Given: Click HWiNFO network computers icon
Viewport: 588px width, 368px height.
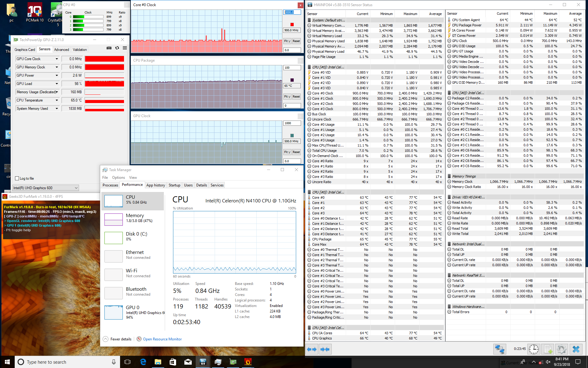Looking at the screenshot, I should (499, 349).
